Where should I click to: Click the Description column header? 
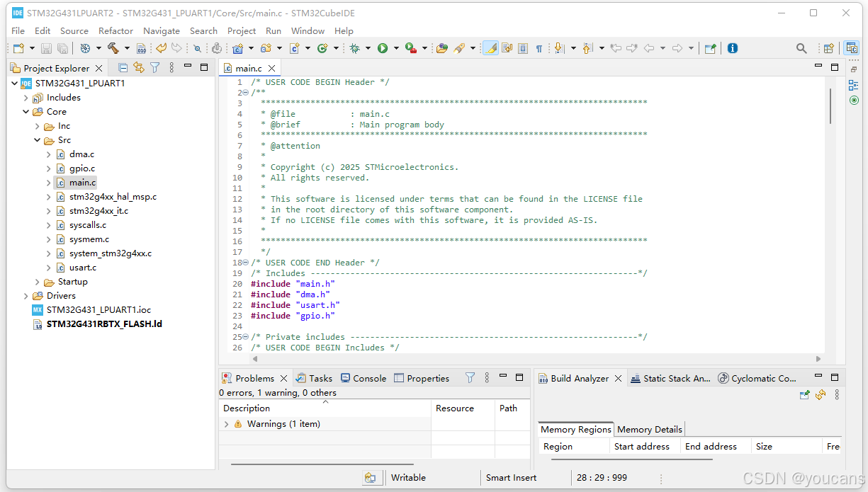point(325,408)
